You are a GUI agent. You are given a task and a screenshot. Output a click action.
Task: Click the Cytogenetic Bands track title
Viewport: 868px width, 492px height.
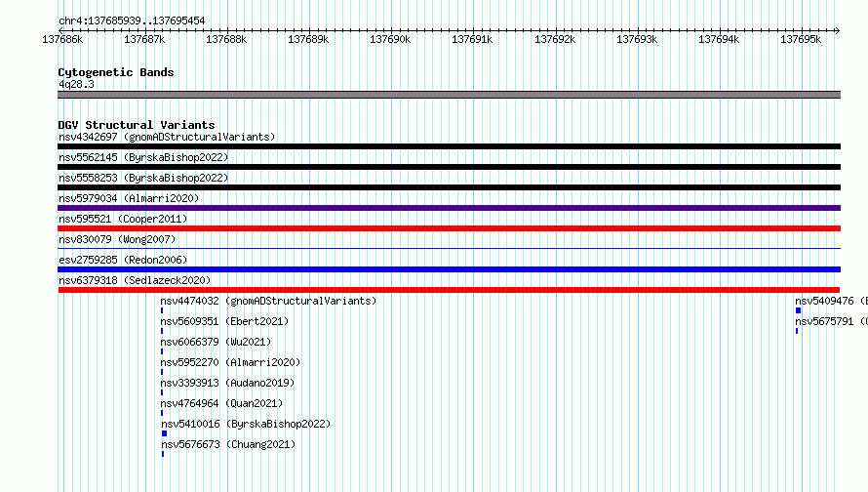click(x=116, y=72)
